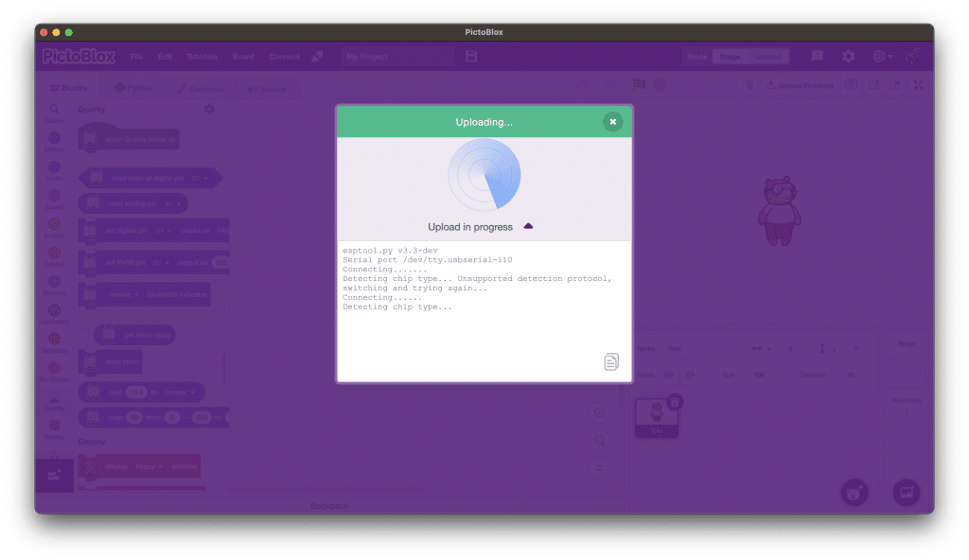Viewport: 969px width, 560px height.
Task: Open the settings gear in the top bar
Action: (848, 56)
